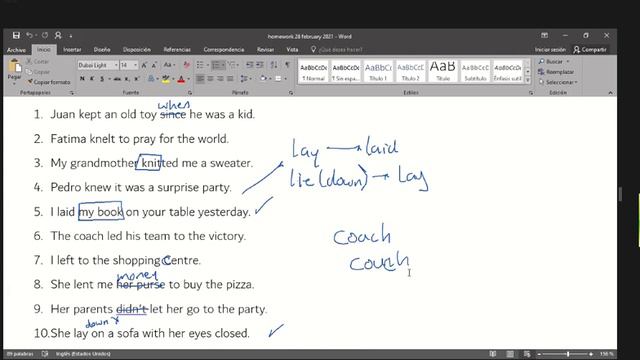Increase font size with the grow-font icon
This screenshot has height=360, width=640.
click(144, 65)
